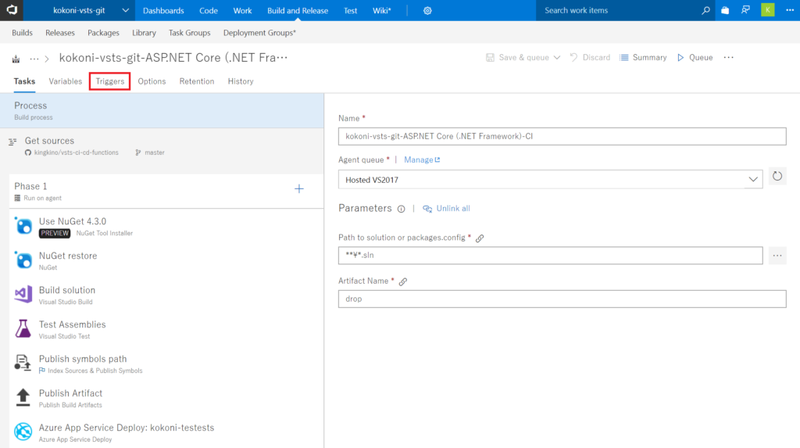
Task: Go to Task Groups sub-navigation
Action: [189, 33]
